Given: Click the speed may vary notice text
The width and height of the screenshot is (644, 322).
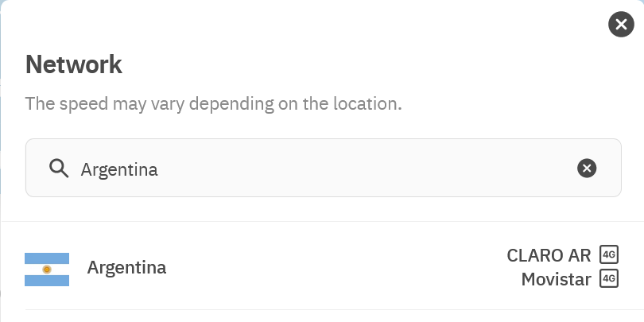Looking at the screenshot, I should 213,104.
